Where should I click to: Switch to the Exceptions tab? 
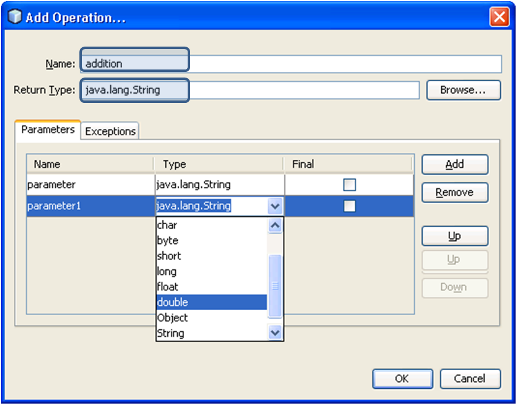click(x=110, y=131)
